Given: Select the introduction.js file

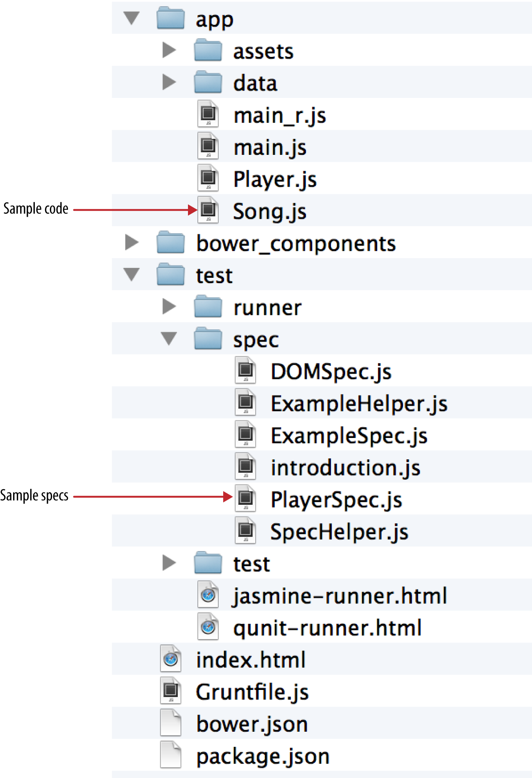Looking at the screenshot, I should (x=345, y=468).
